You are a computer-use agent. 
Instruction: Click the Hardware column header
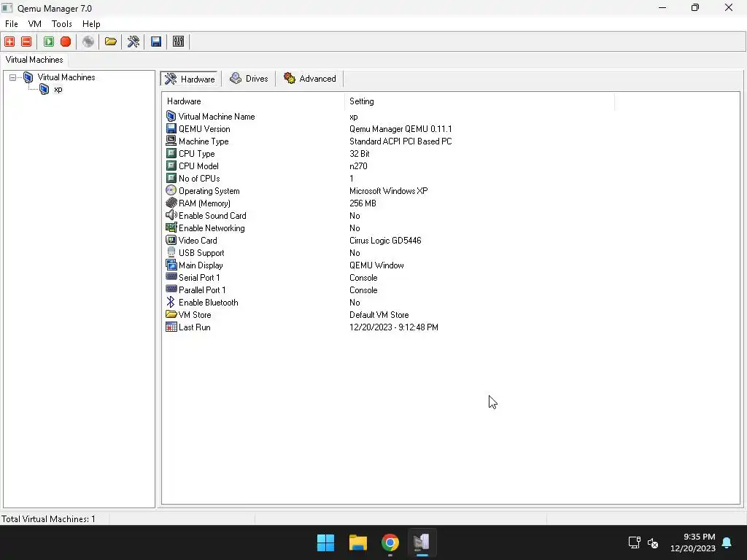click(253, 101)
